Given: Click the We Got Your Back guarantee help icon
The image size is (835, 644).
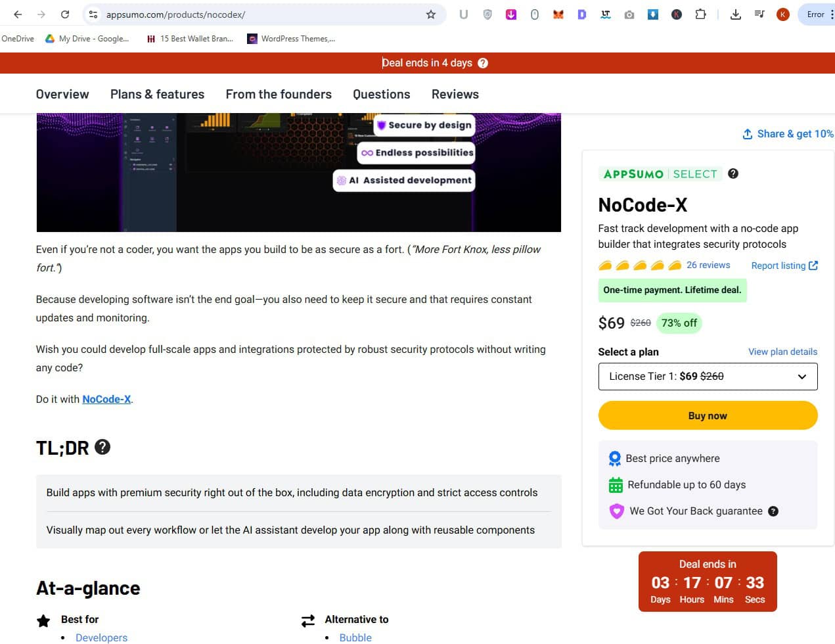Looking at the screenshot, I should pyautogui.click(x=773, y=511).
